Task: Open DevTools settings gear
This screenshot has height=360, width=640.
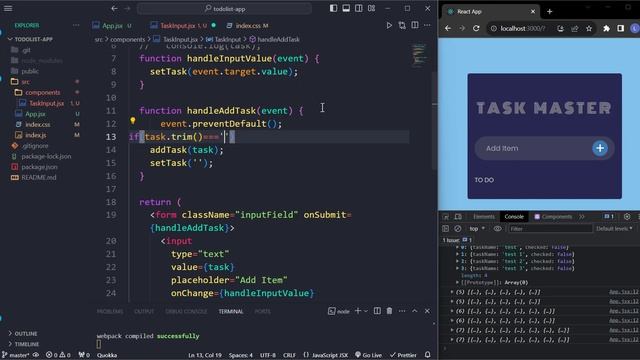Action: pos(627,217)
